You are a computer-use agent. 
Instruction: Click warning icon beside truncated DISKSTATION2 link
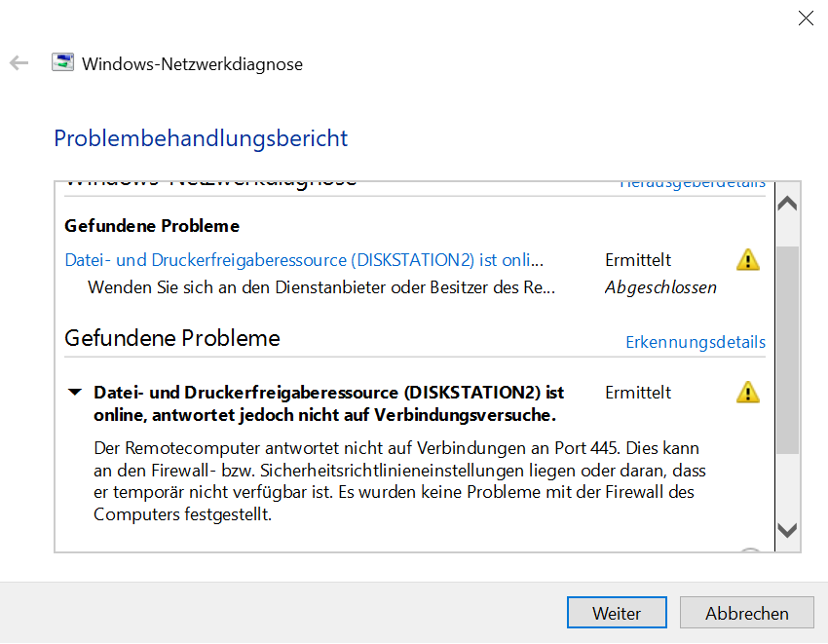coord(748,260)
